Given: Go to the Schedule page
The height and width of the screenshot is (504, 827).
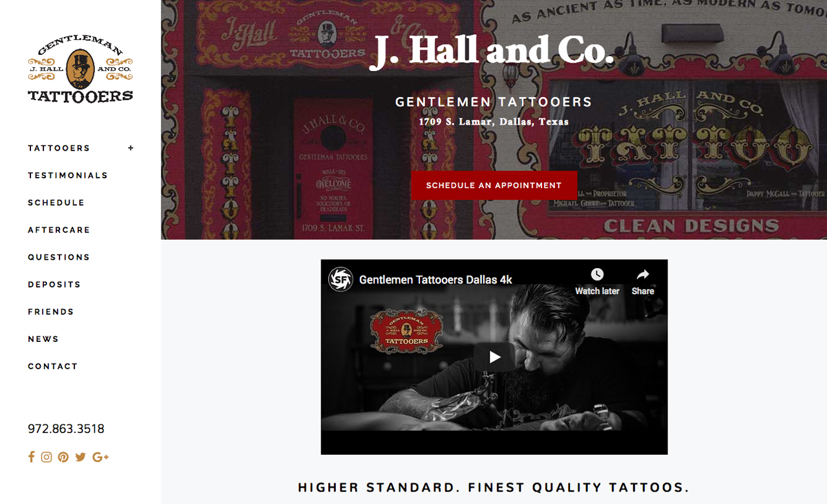Looking at the screenshot, I should pyautogui.click(x=56, y=202).
